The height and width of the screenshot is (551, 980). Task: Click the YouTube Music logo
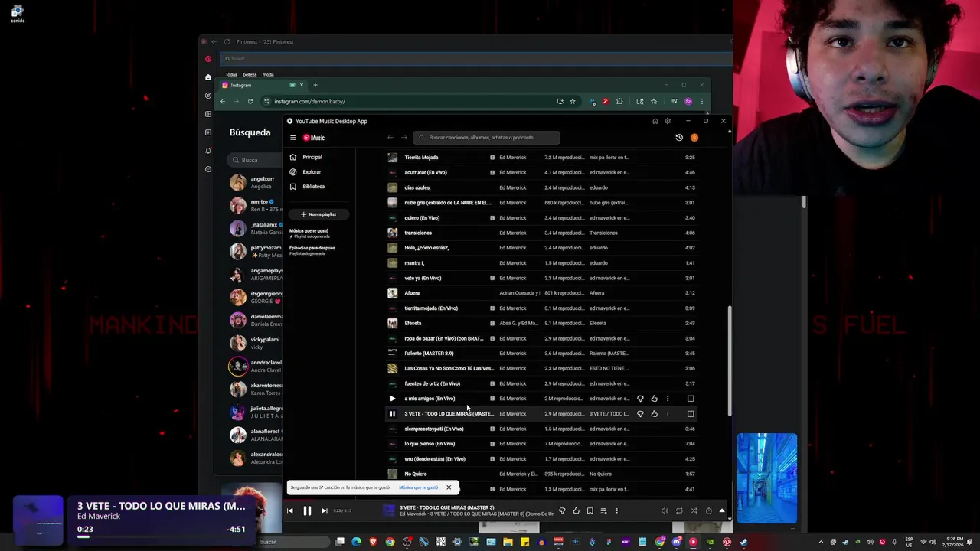tap(314, 138)
